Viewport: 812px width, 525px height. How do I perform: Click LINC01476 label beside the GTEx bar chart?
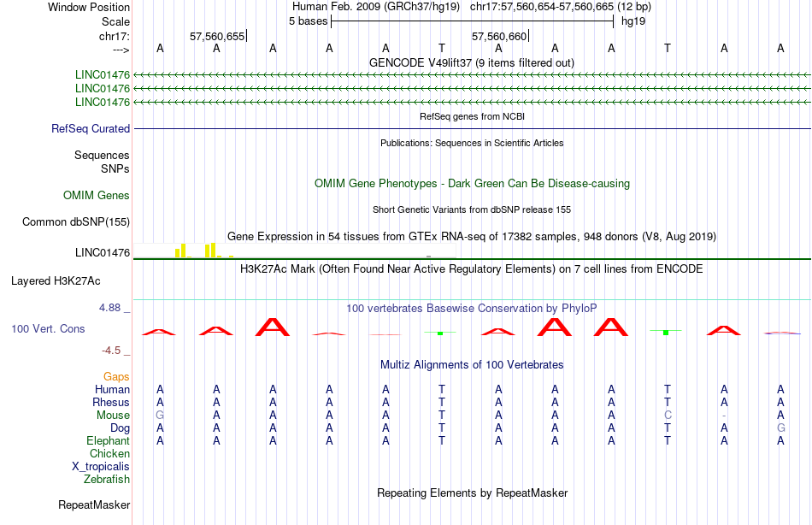tap(103, 252)
